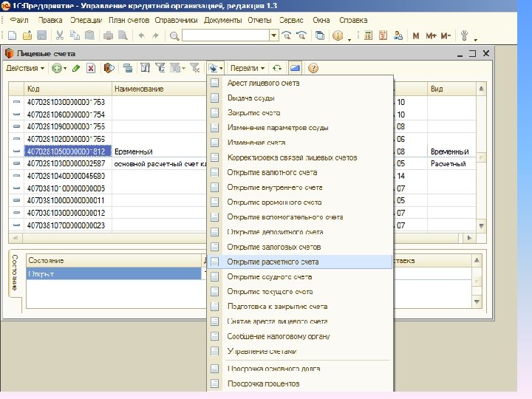
Task: Open the calculator icon in main toolbar
Action: pos(368,35)
